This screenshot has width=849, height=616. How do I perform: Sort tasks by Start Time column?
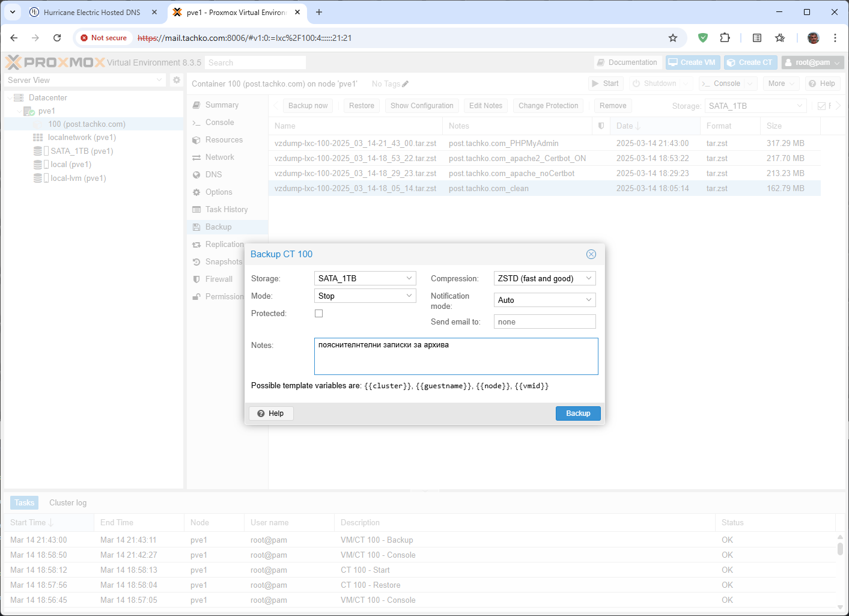(49, 522)
